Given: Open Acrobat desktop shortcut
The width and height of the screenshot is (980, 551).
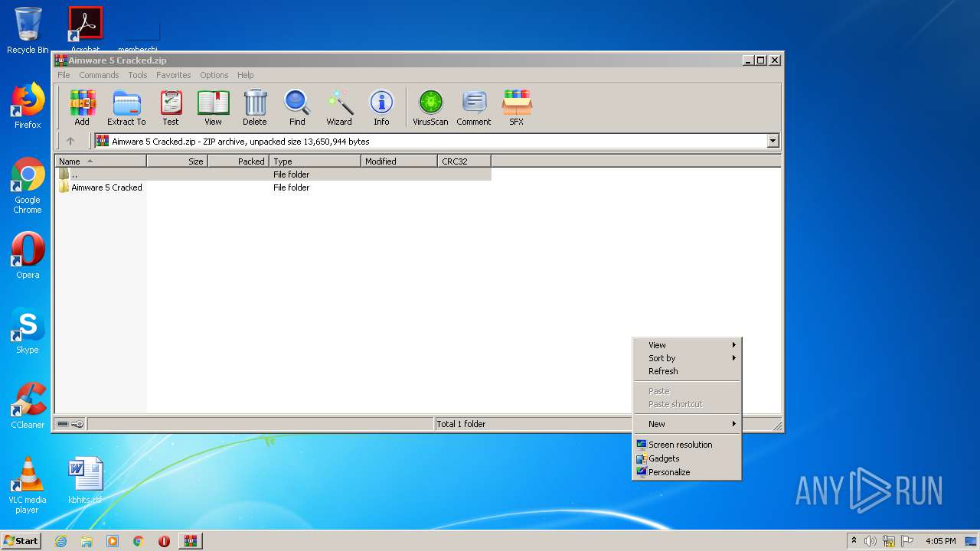Looking at the screenshot, I should (85, 29).
